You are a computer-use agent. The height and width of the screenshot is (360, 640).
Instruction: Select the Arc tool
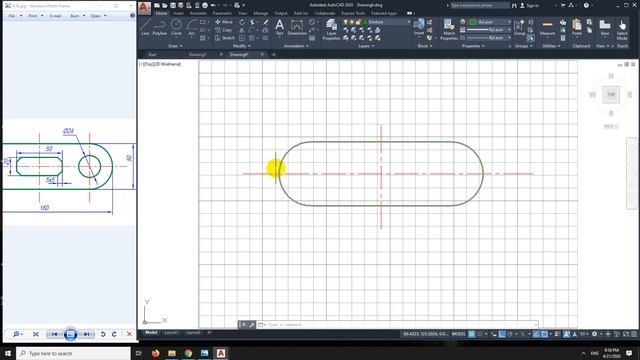(x=191, y=28)
